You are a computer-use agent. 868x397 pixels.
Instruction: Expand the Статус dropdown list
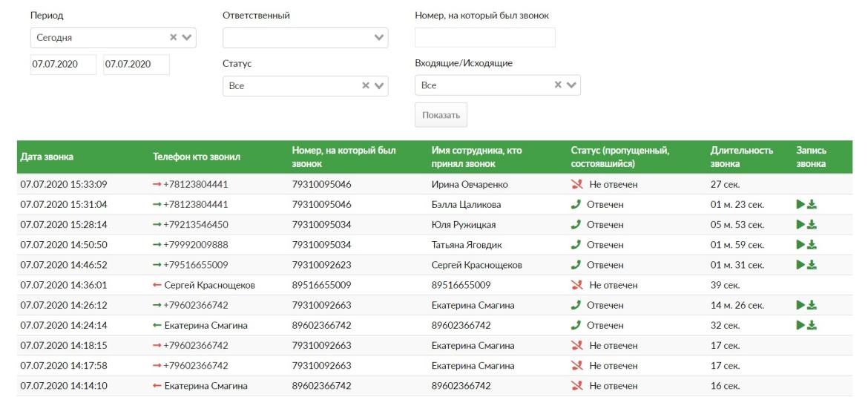pyautogui.click(x=379, y=86)
